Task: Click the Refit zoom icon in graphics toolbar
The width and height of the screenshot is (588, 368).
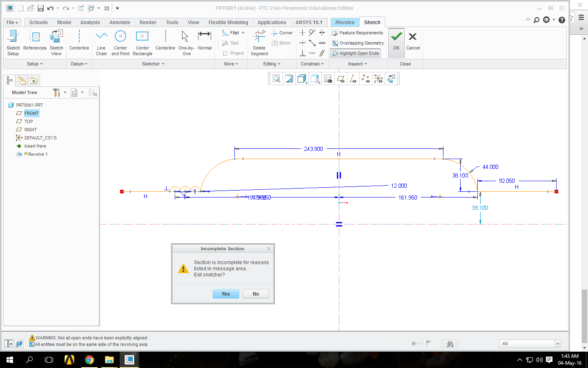Action: [276, 79]
